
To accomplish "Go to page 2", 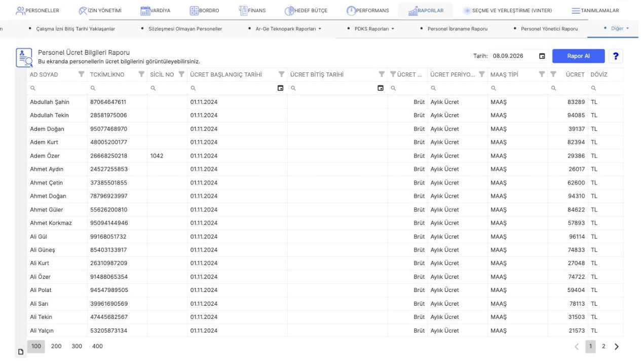I will 603,346.
